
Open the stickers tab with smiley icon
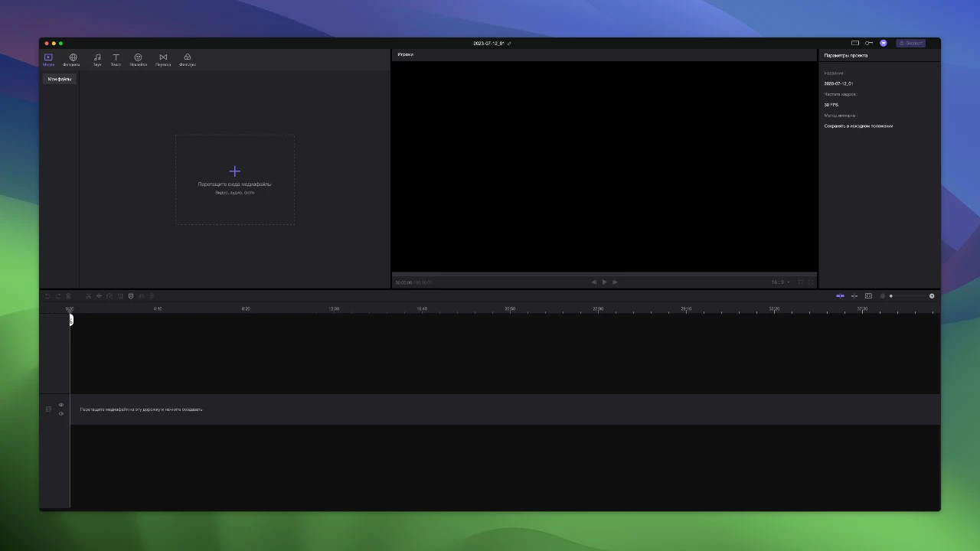[139, 60]
